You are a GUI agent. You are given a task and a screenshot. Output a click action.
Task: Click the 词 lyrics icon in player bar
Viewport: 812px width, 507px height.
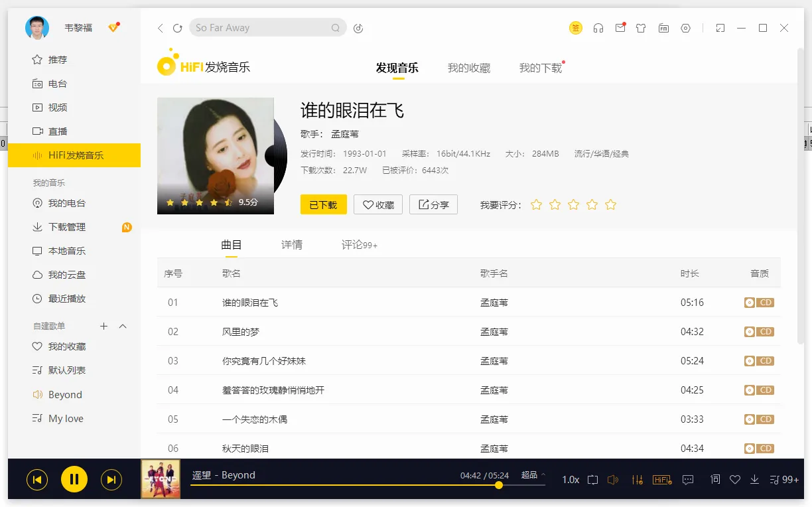(x=714, y=479)
